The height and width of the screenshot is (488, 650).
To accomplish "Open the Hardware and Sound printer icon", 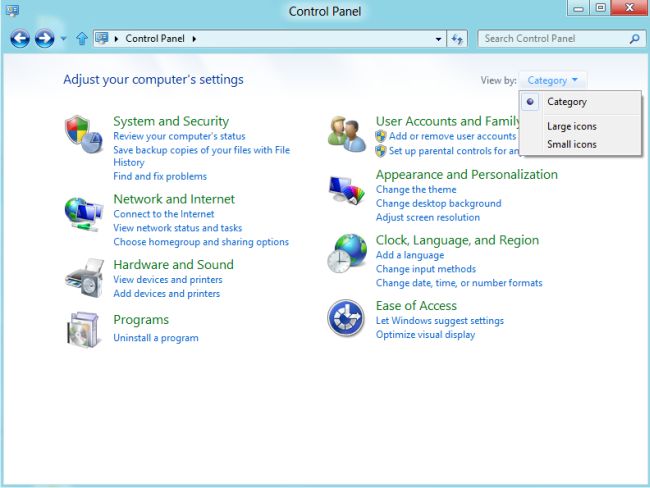I will click(85, 278).
